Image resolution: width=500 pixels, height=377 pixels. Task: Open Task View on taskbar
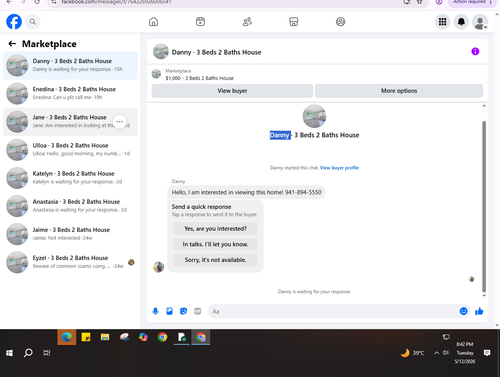47,353
